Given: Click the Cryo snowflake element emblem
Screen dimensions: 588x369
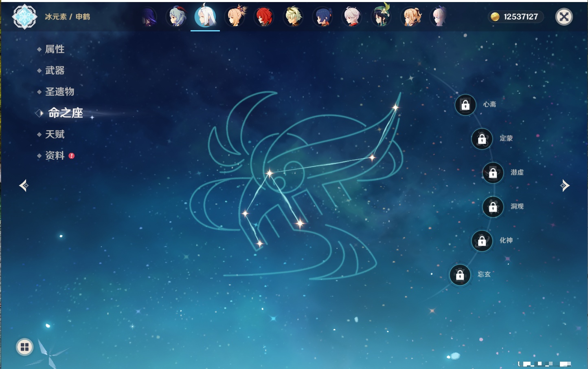Looking at the screenshot, I should [24, 17].
